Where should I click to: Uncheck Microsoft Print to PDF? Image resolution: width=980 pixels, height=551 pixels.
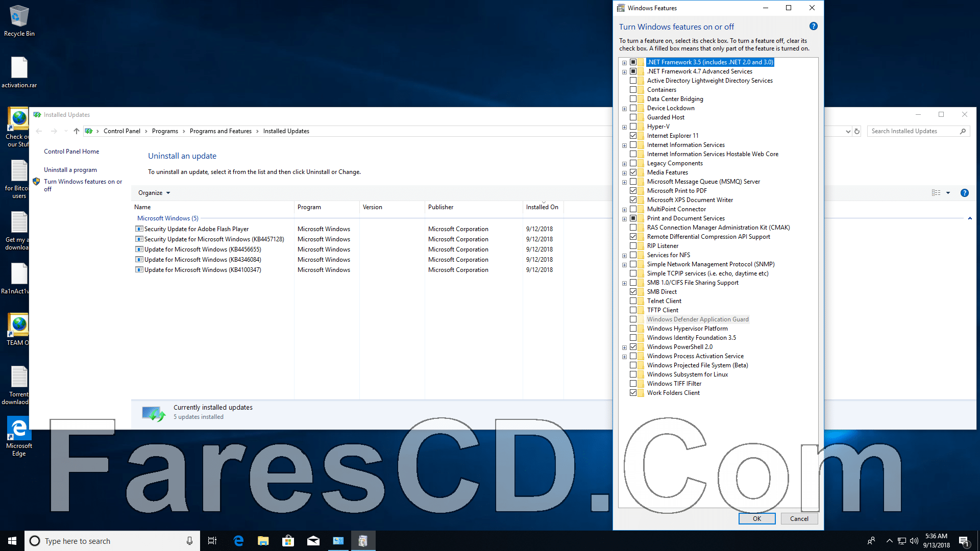[633, 191]
